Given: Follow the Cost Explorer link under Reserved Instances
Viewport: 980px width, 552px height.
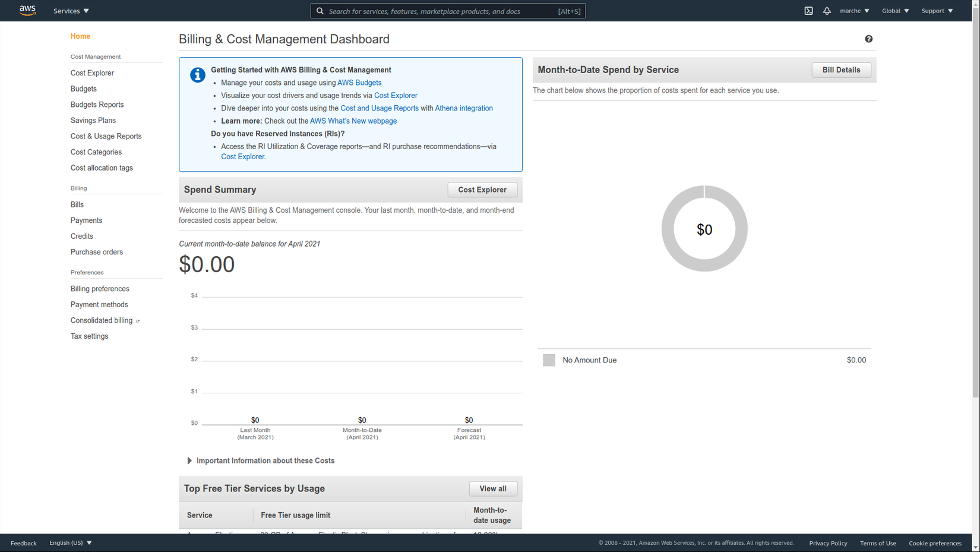Looking at the screenshot, I should point(242,157).
